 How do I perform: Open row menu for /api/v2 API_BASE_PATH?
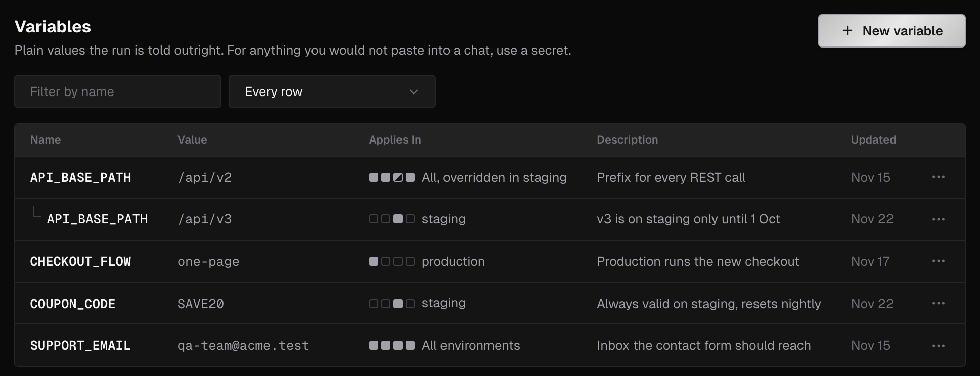[x=939, y=177]
